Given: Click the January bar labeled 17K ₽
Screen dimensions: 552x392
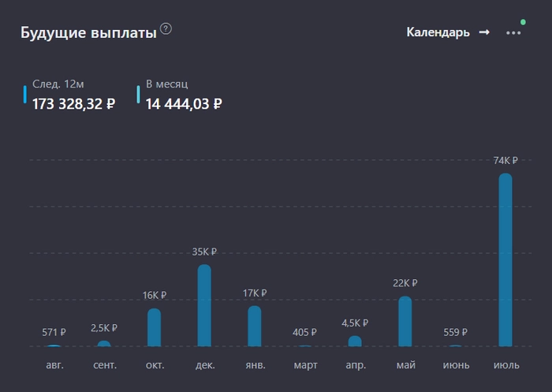Looking at the screenshot, I should (x=255, y=326).
